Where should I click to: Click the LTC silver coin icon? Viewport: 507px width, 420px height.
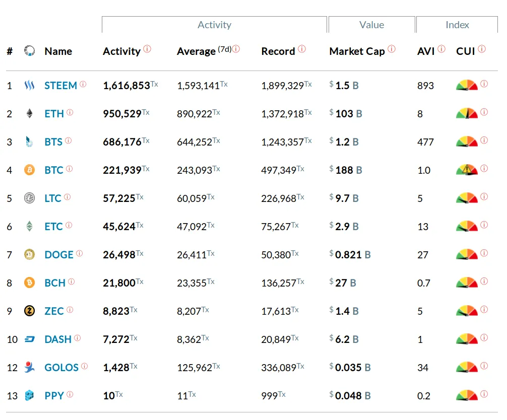[29, 198]
